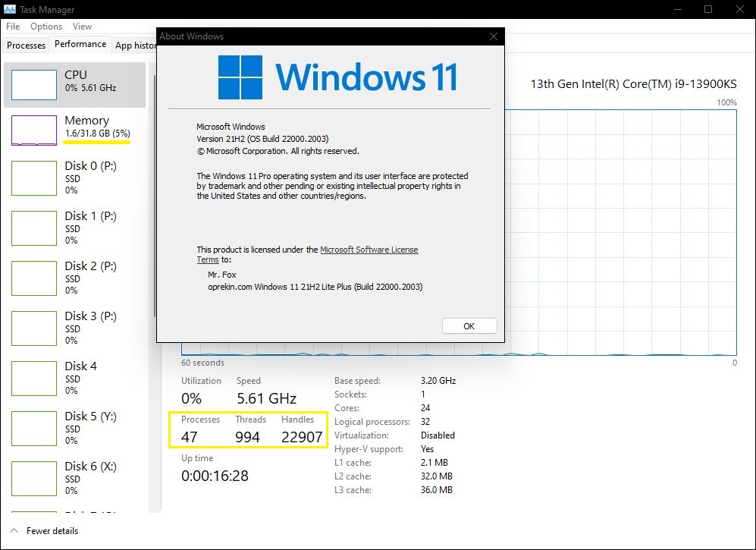Viewport: 756px width, 550px height.
Task: Click the 60 seconds graph label
Action: coord(202,363)
